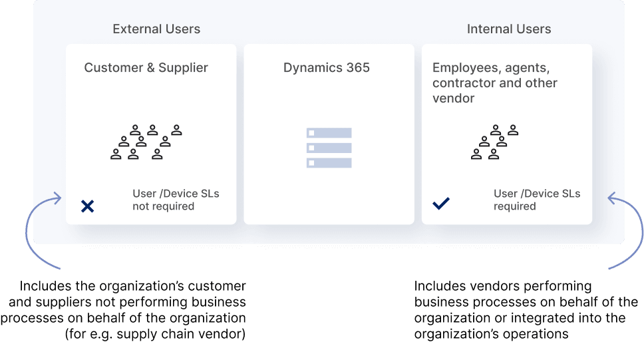Click the top bar of the server icon
The width and height of the screenshot is (644, 342).
[x=329, y=133]
